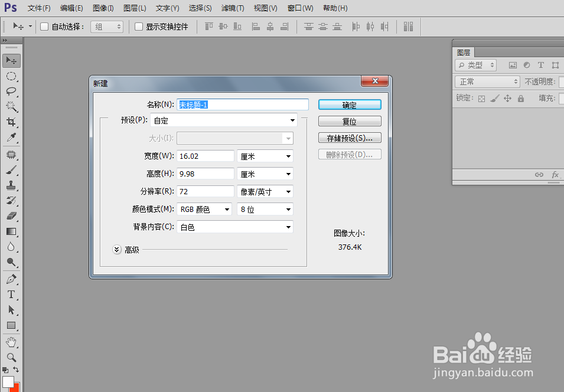Select the Gradient tool
The image size is (564, 392).
(x=12, y=231)
